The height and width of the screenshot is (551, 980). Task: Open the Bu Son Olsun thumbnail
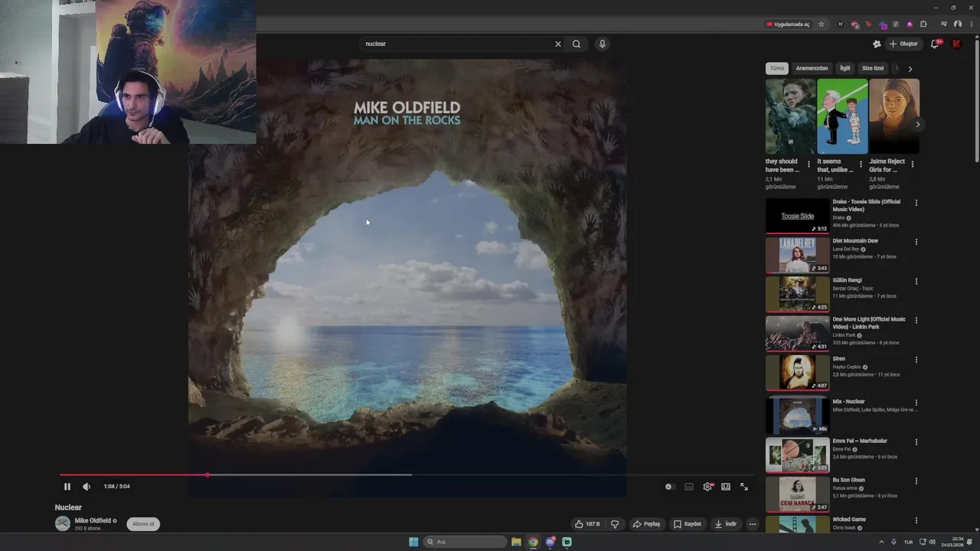[x=797, y=494]
